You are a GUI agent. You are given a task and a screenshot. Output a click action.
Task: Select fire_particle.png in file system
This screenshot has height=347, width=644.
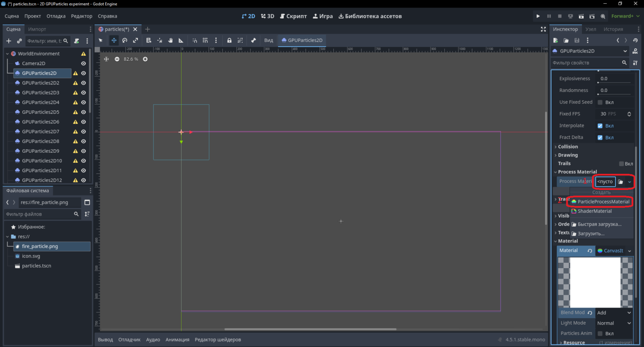click(52, 246)
